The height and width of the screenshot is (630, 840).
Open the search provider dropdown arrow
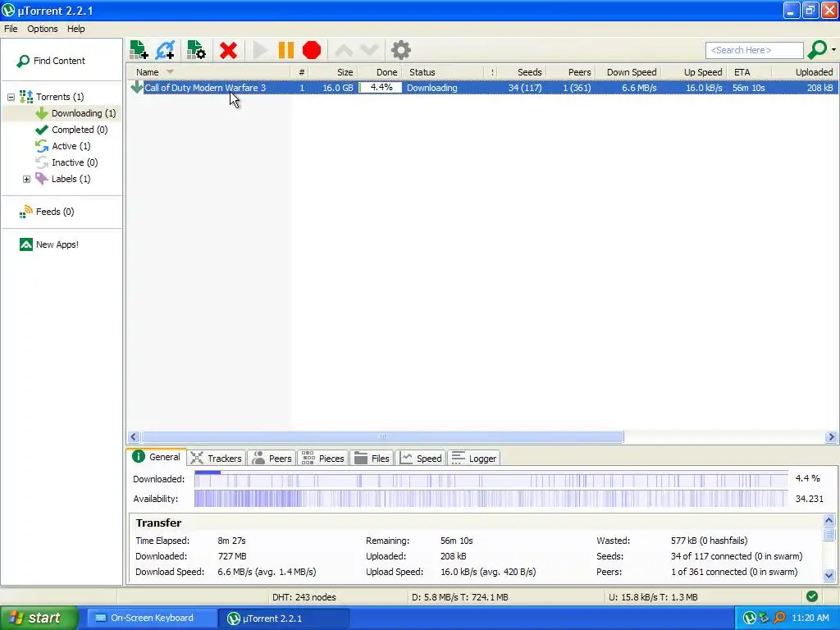point(833,50)
